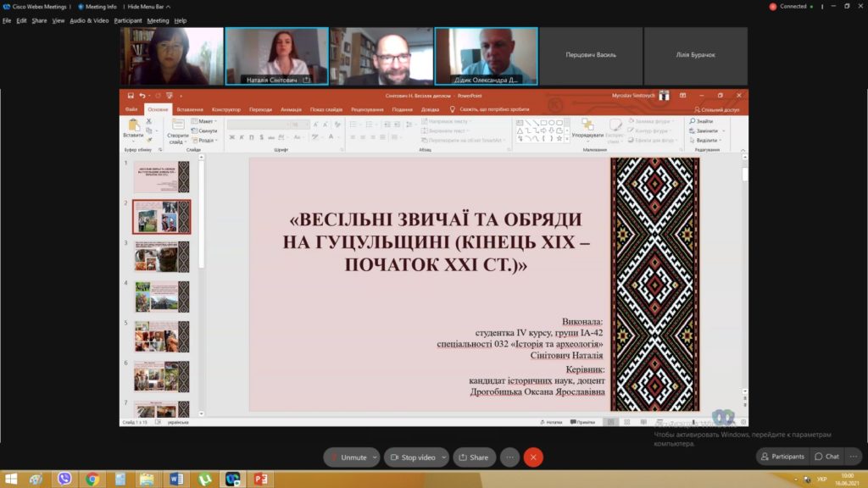The height and width of the screenshot is (488, 868).
Task: Click the Share content button
Action: pos(474,457)
